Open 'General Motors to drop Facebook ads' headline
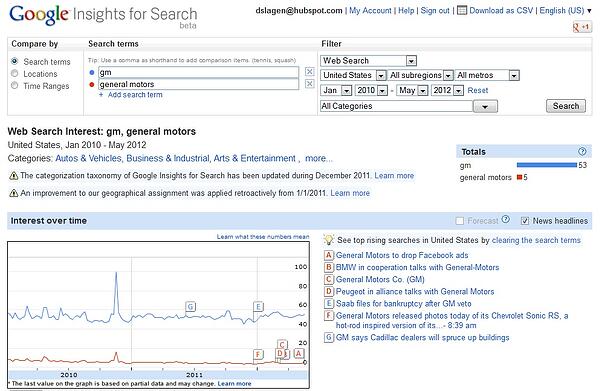This screenshot has height=391, width=602. click(x=402, y=255)
